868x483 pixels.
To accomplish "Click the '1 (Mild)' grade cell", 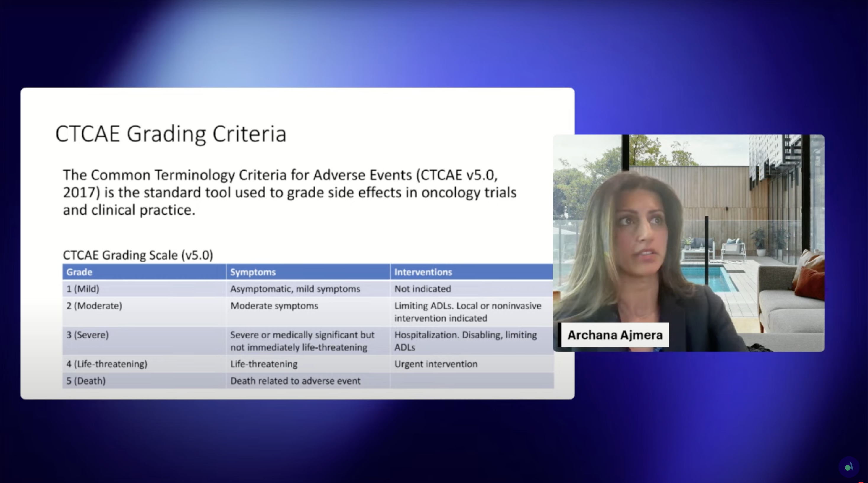I will 144,289.
